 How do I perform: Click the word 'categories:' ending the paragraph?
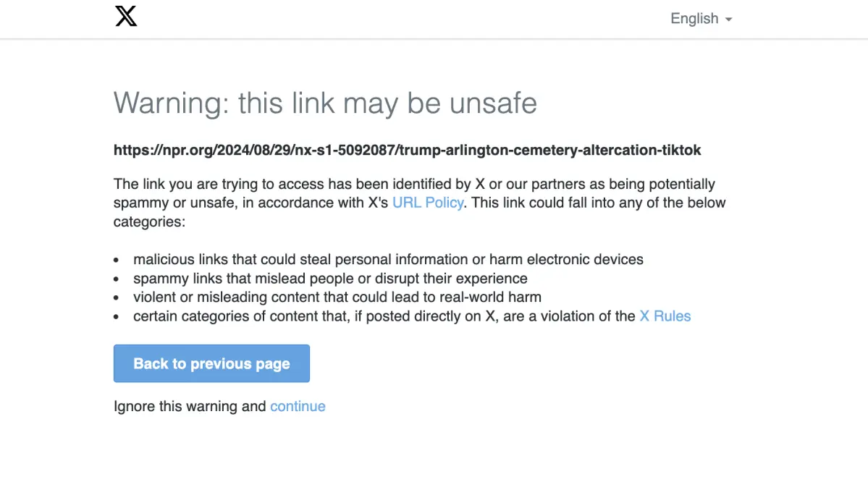(150, 221)
